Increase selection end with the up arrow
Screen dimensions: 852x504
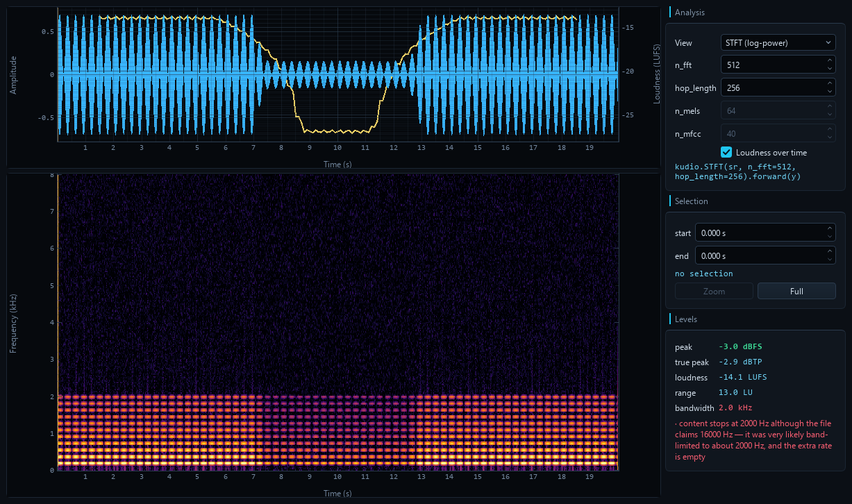tap(830, 251)
